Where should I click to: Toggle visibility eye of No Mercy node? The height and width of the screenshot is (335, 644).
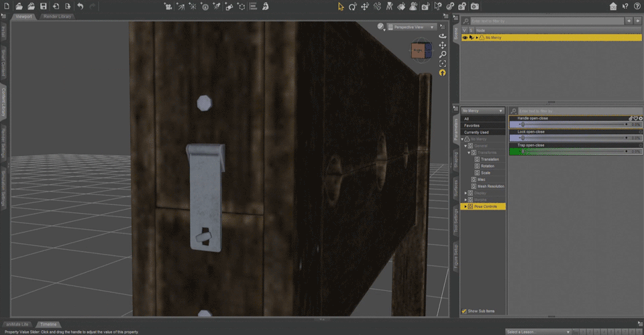(x=465, y=38)
